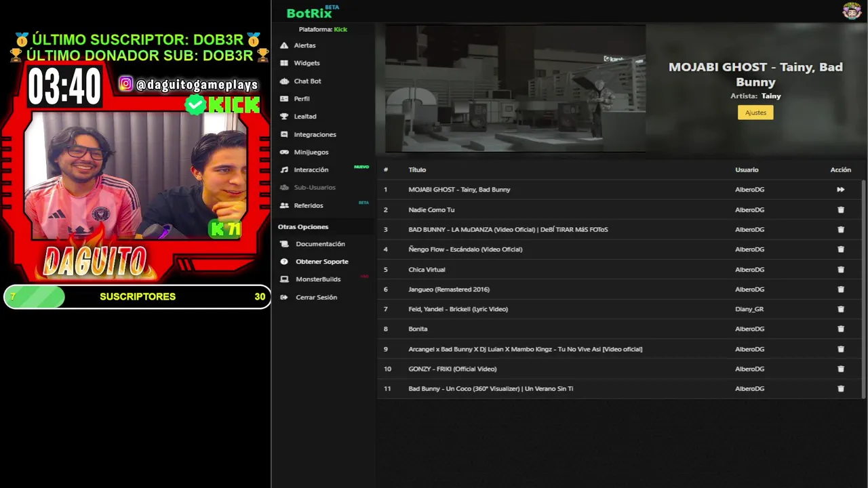Open the MonsterBuilds link

318,279
